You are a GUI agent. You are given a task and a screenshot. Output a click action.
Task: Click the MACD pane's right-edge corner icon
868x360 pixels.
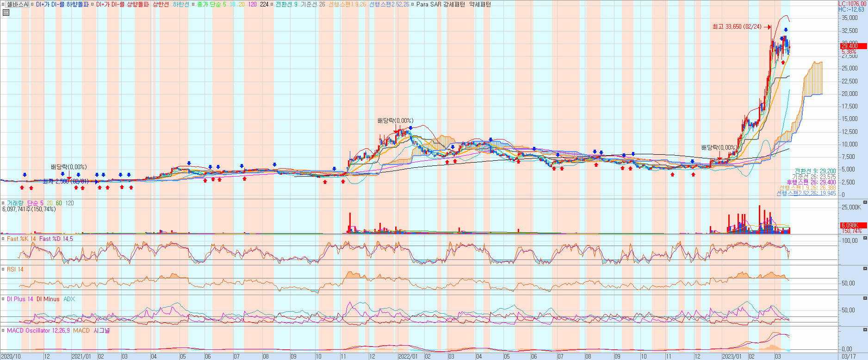pos(865,330)
